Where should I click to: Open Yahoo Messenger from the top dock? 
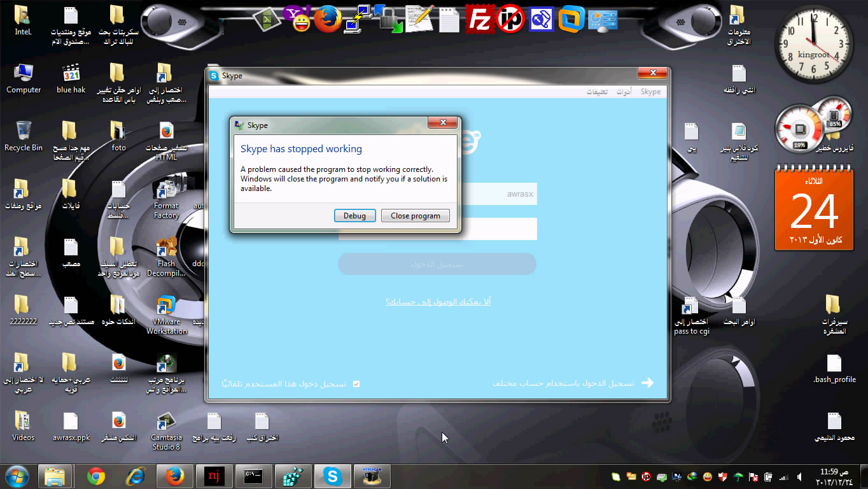297,18
